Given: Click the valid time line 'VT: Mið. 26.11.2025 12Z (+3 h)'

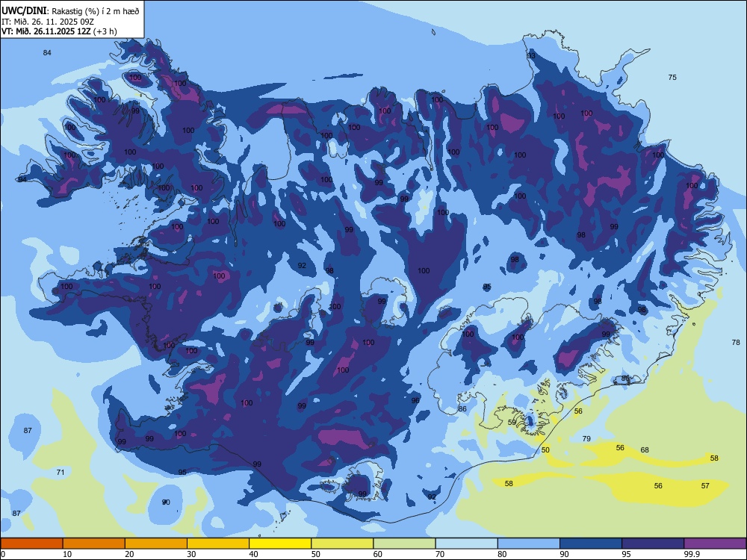Looking at the screenshot, I should (59, 31).
